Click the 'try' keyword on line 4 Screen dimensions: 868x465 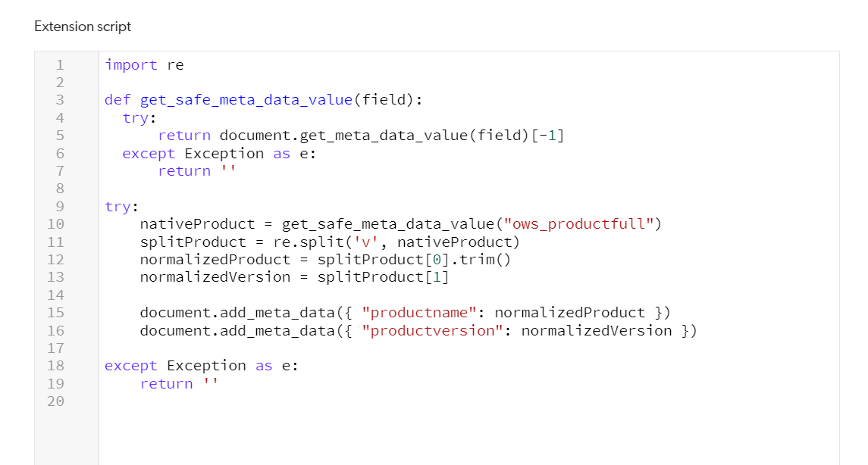click(136, 118)
